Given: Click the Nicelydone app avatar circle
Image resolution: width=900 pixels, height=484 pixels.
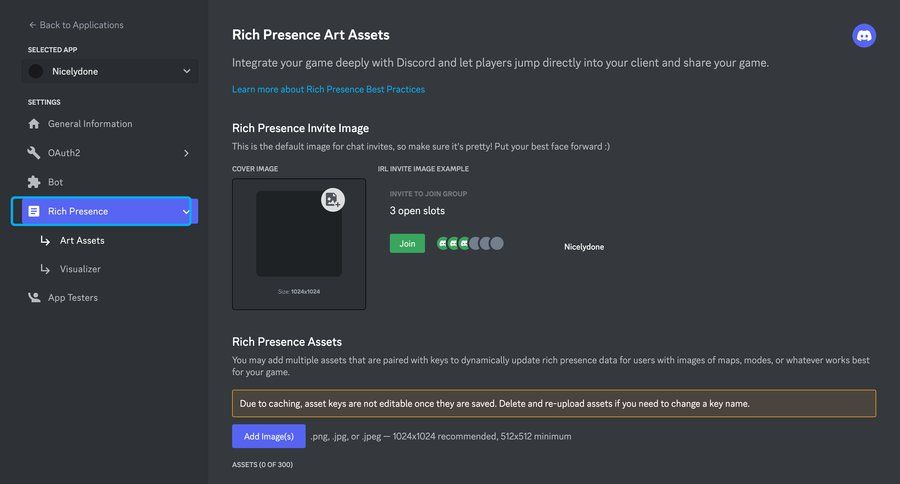Looking at the screenshot, I should tap(37, 71).
